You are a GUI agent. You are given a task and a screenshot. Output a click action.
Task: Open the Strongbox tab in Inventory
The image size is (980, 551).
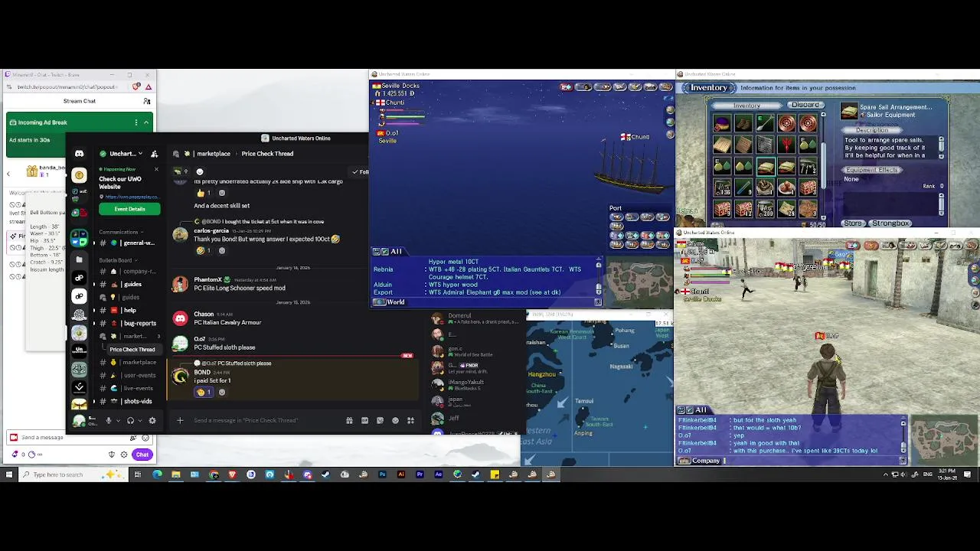pos(890,223)
